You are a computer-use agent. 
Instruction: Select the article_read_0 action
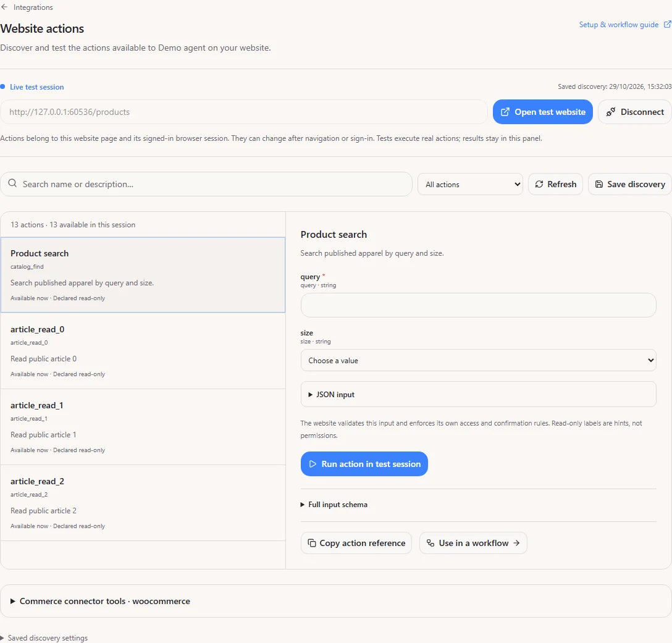pos(143,351)
